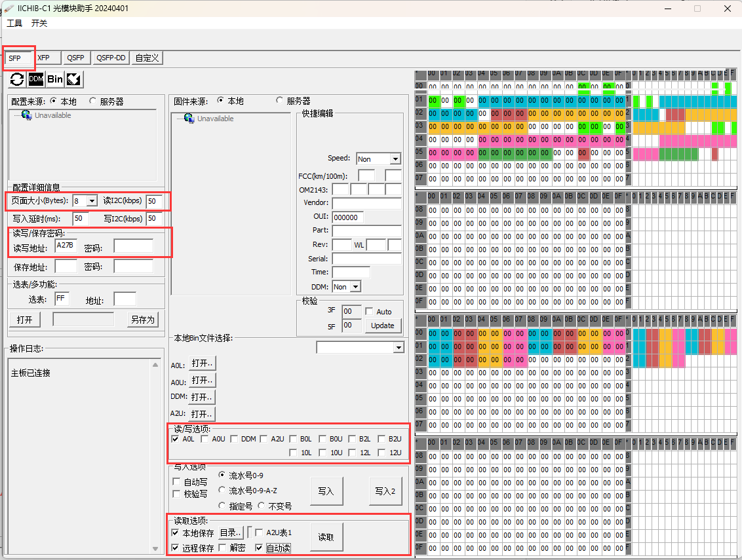The height and width of the screenshot is (560, 742).
Task: Click the app icon in the title bar
Action: click(9, 9)
